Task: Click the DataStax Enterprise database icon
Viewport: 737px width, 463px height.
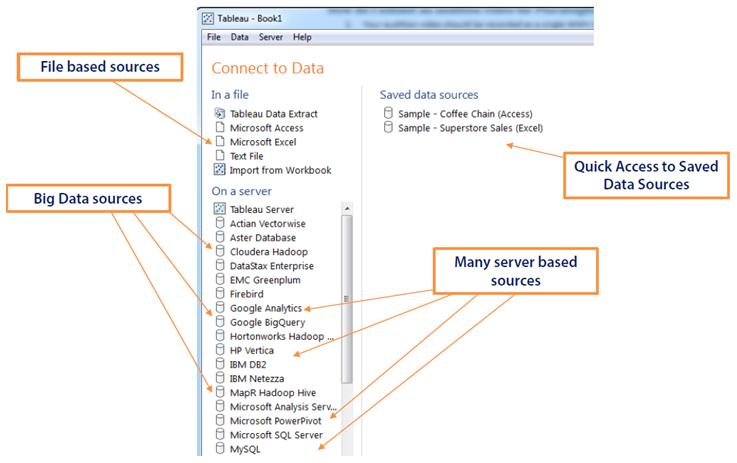Action: pyautogui.click(x=220, y=265)
